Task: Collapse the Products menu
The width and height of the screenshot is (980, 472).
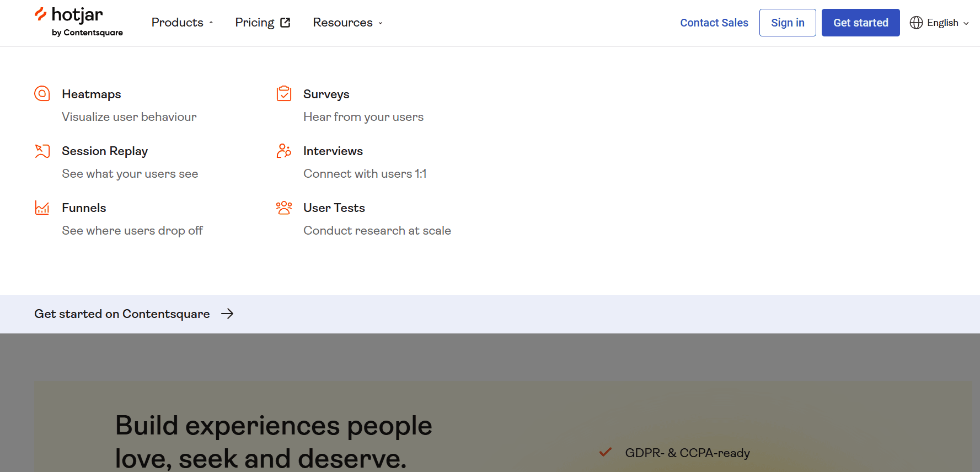Action: click(182, 23)
